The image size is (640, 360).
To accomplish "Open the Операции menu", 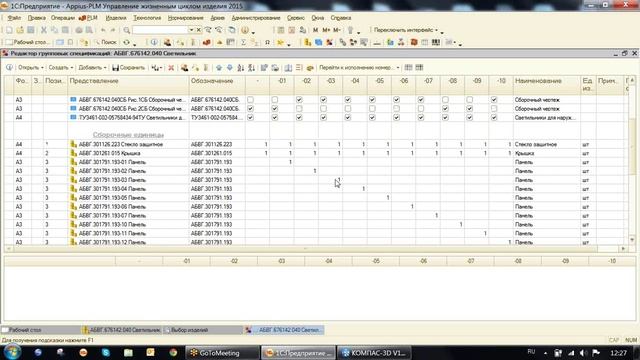I will click(62, 18).
